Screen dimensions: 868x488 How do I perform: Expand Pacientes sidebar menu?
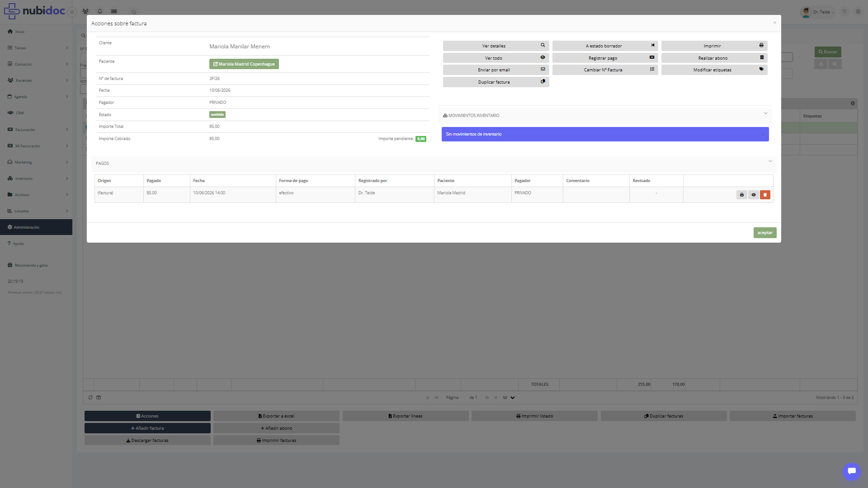coord(36,80)
